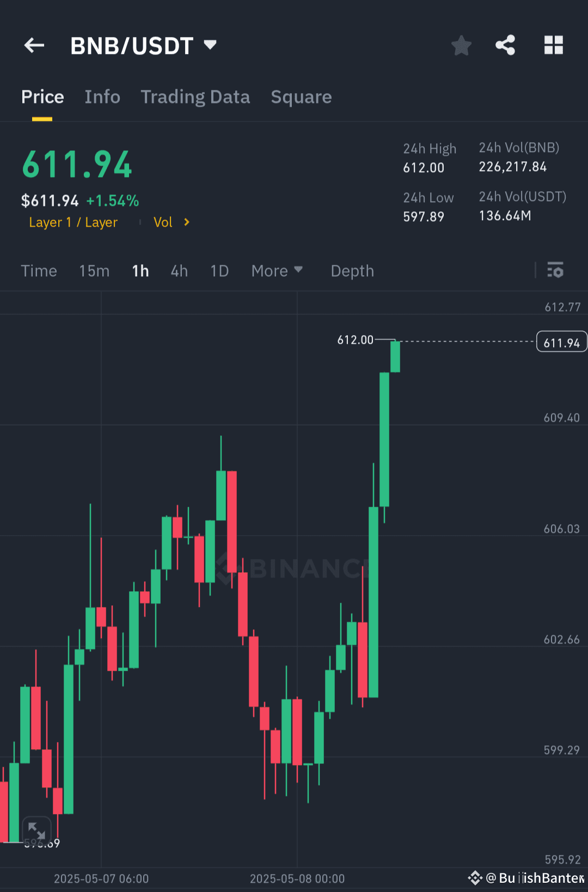The width and height of the screenshot is (588, 892).
Task: Switch to the Info tab
Action: click(102, 96)
